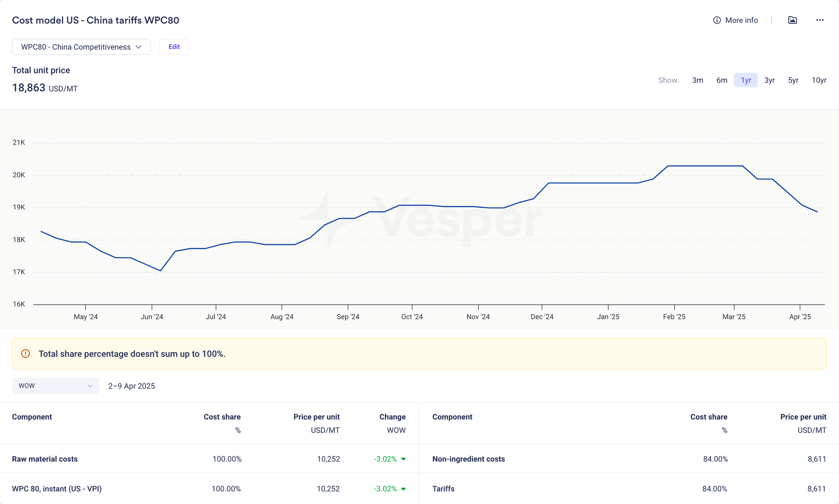The width and height of the screenshot is (839, 504).
Task: Select the 3m time range
Action: tap(697, 80)
